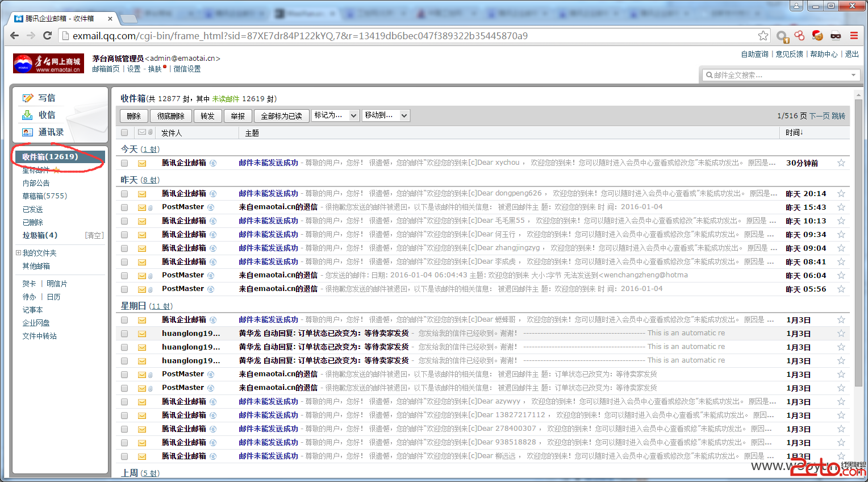Open the 移动到... dropdown

tap(386, 115)
